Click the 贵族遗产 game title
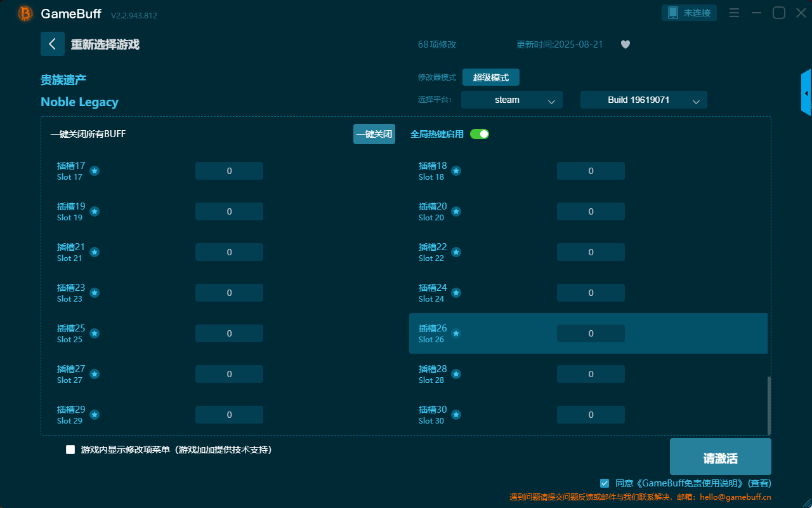Image resolution: width=812 pixels, height=508 pixels. (63, 80)
